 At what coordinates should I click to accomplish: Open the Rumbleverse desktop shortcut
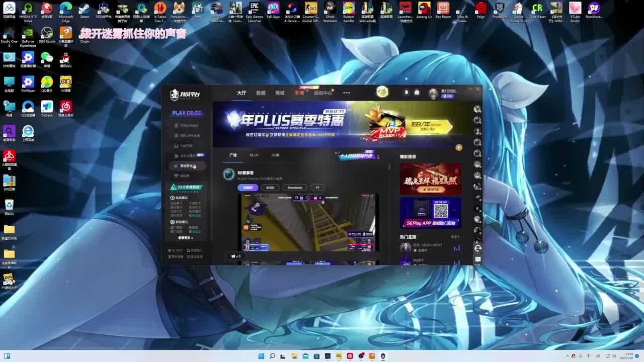coord(594,10)
